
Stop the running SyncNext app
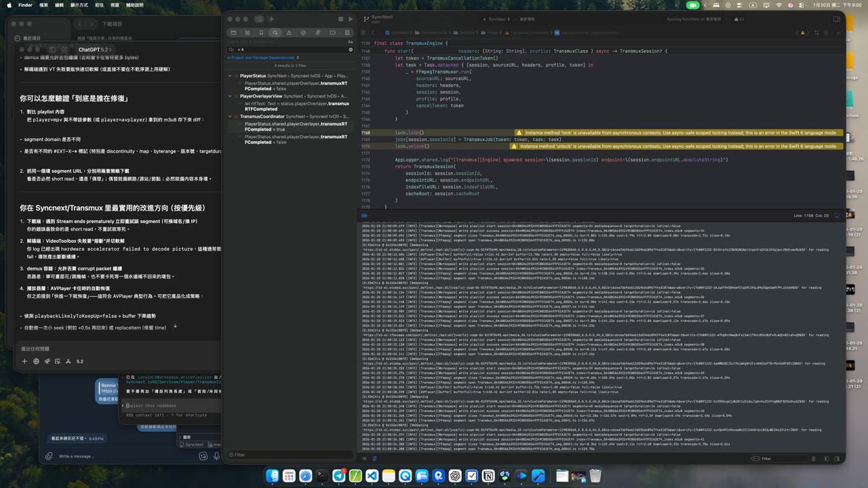pyautogui.click(x=340, y=19)
